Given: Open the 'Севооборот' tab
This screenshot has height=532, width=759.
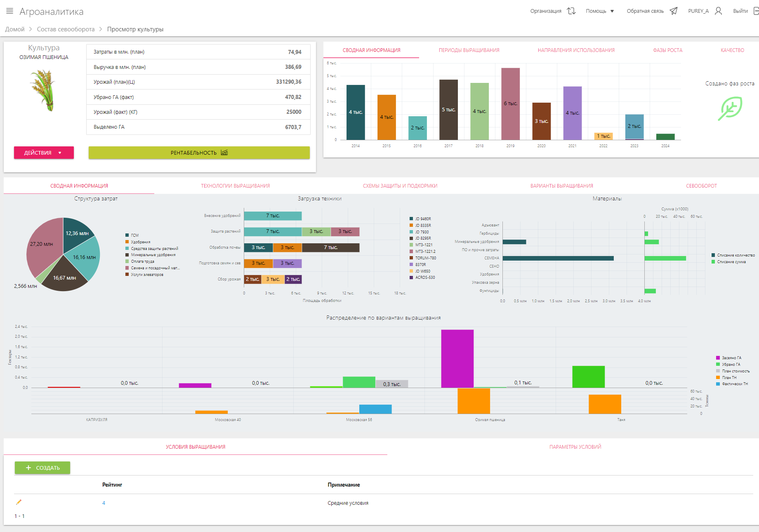Looking at the screenshot, I should 701,186.
